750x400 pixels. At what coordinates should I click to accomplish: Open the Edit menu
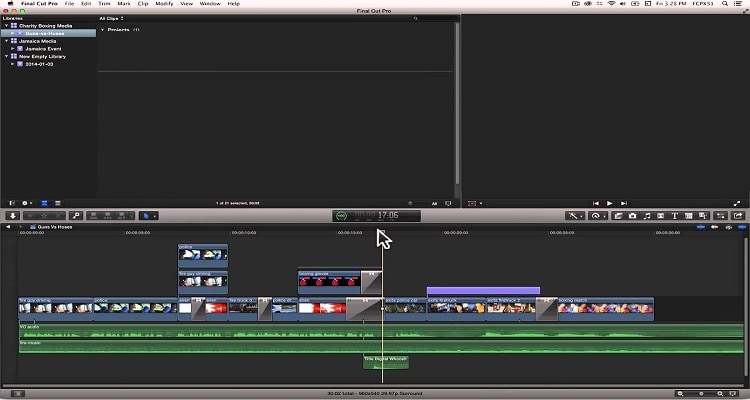pos(86,3)
